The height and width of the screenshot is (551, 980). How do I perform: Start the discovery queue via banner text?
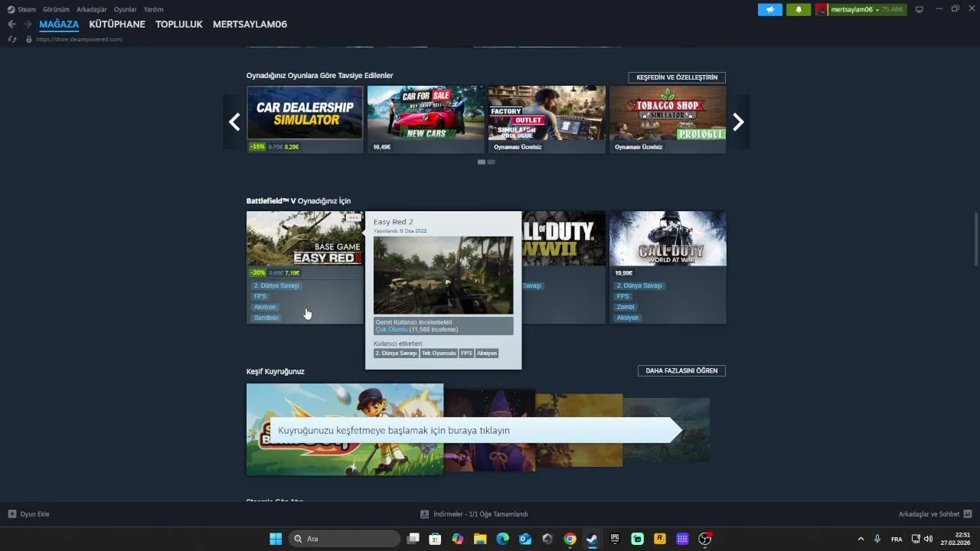[394, 430]
